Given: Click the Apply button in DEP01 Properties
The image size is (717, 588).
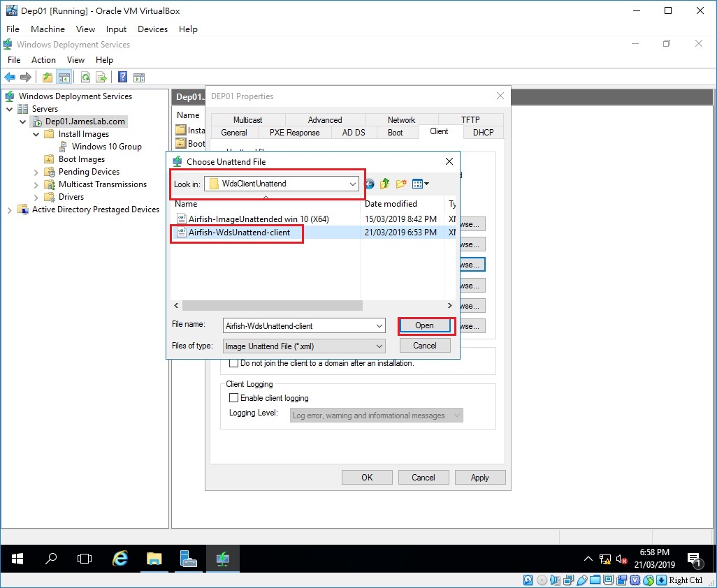Looking at the screenshot, I should [480, 477].
